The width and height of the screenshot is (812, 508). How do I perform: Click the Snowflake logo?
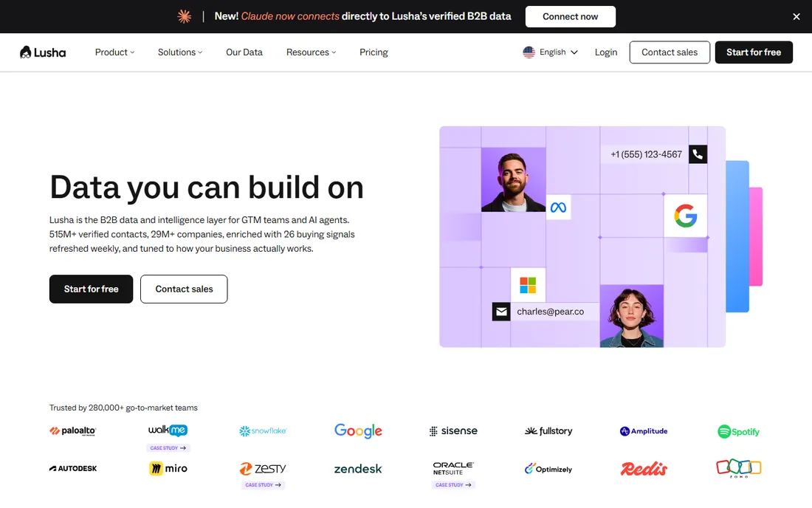[x=263, y=431]
